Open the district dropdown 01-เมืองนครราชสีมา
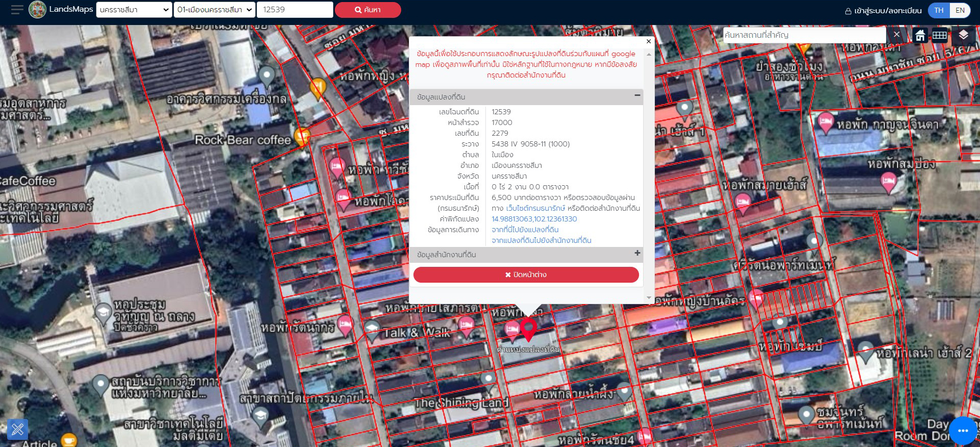Image resolution: width=980 pixels, height=447 pixels. 214,10
